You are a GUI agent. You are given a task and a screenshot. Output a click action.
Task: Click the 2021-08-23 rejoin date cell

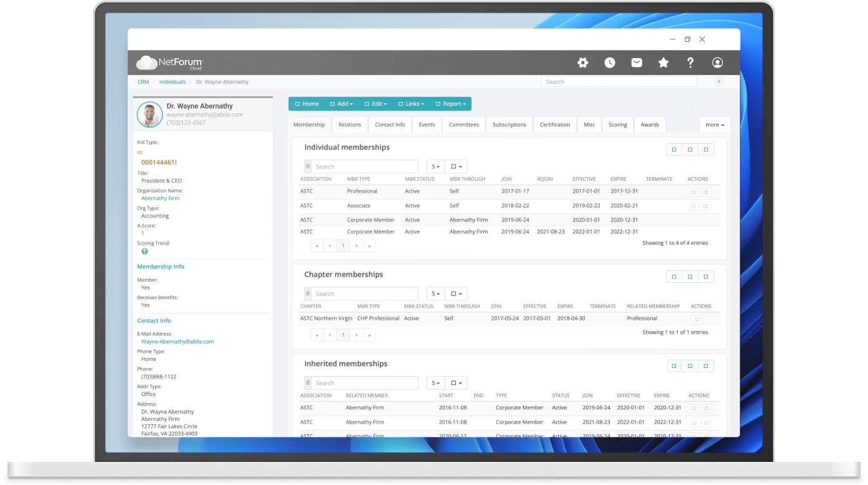point(550,232)
